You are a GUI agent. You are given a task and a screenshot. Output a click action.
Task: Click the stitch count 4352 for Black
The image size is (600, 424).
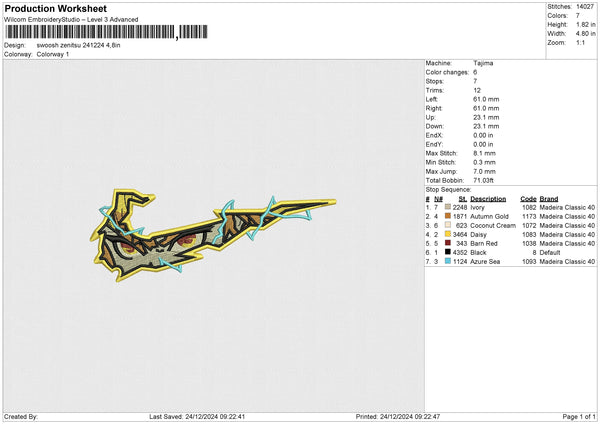click(460, 253)
